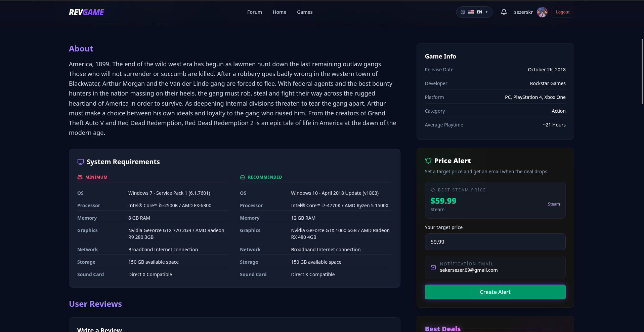The width and height of the screenshot is (644, 332).
Task: Click the target price input field
Action: (x=495, y=242)
